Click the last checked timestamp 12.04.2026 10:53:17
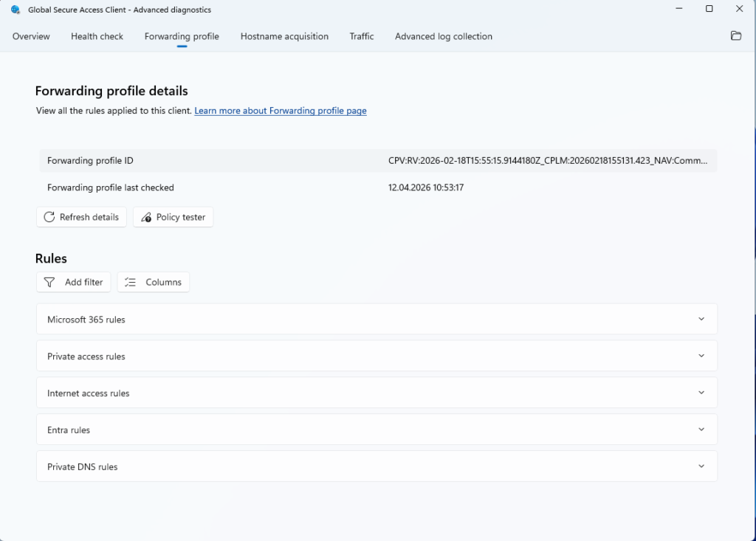This screenshot has width=756, height=541. 426,187
